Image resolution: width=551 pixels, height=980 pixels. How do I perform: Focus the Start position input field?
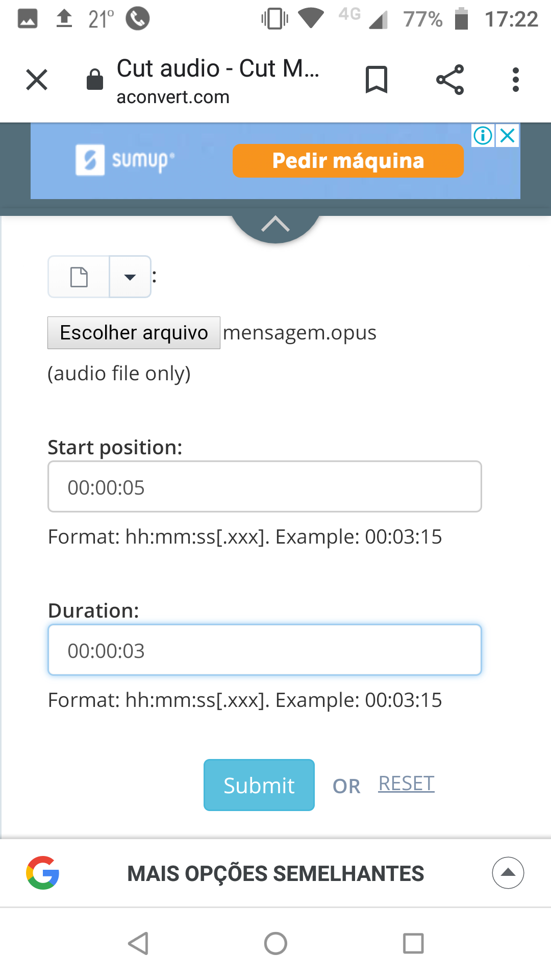pyautogui.click(x=265, y=486)
